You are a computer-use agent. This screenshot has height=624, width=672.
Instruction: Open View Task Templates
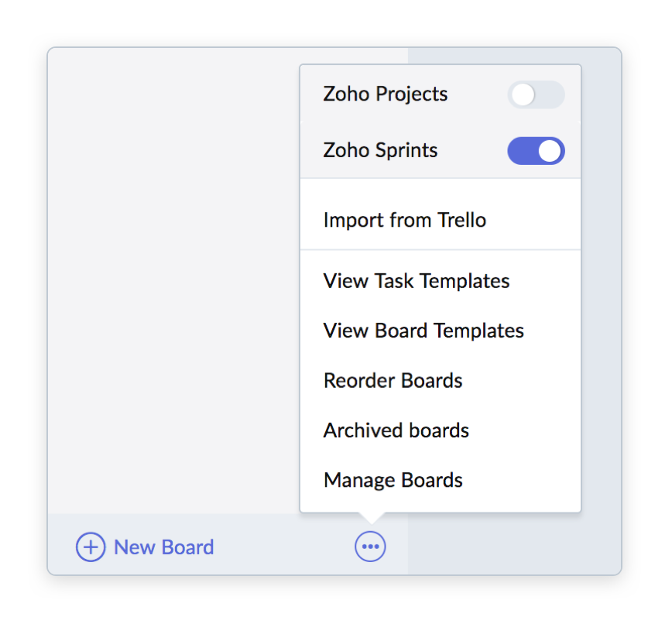pyautogui.click(x=416, y=280)
